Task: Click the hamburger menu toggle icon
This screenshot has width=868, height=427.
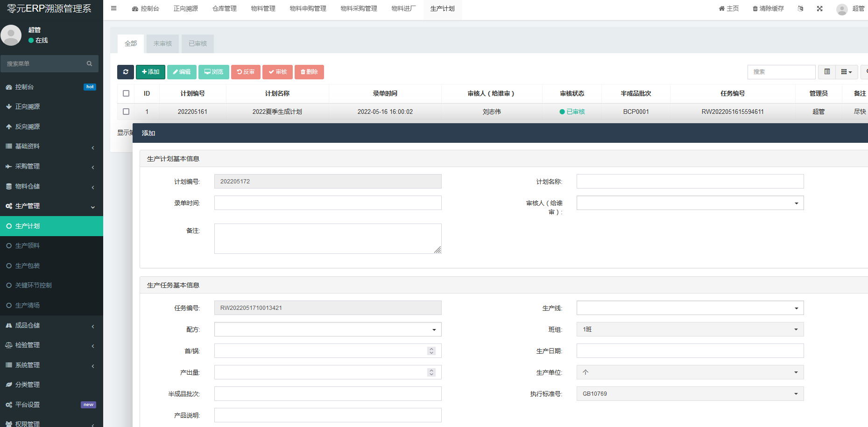Action: [113, 8]
